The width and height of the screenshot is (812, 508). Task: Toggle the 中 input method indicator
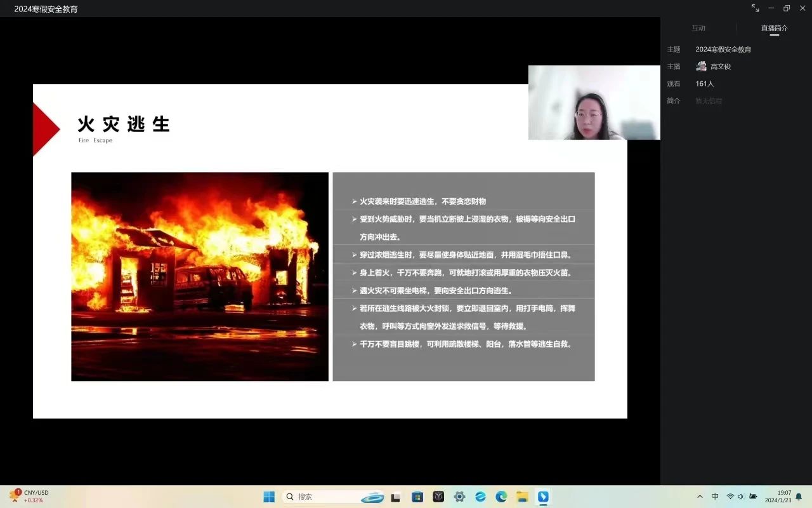click(715, 497)
